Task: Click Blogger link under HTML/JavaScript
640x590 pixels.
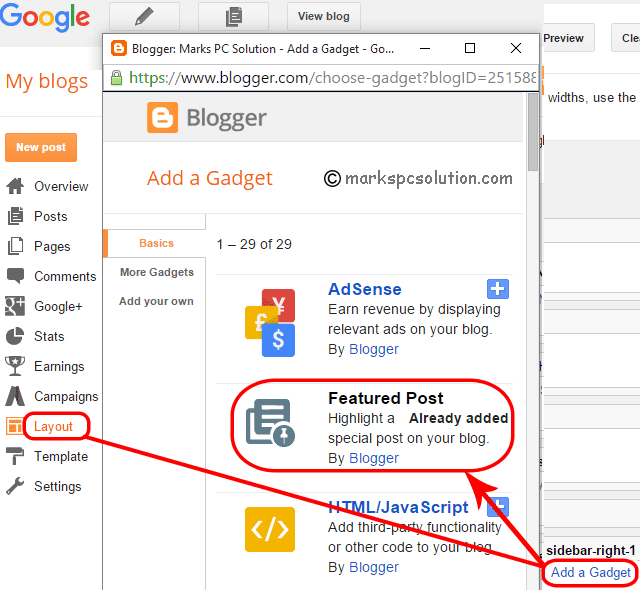Action: click(374, 567)
